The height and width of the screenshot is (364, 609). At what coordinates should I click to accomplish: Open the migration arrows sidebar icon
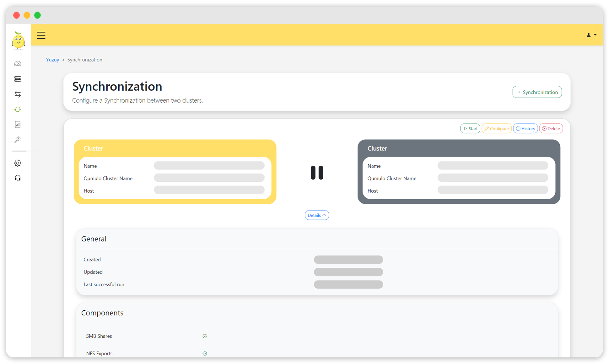(x=18, y=94)
